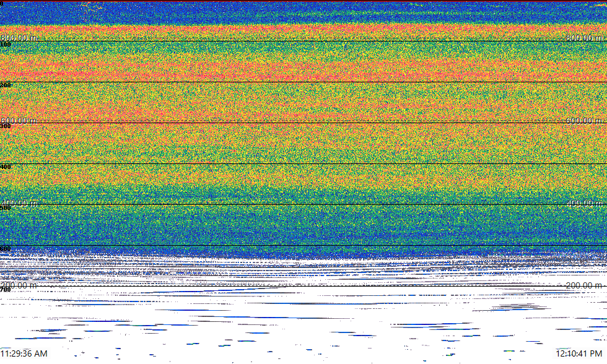The image size is (607, 364).
Task: Select the bold 400 gridline number
Action: [6, 167]
